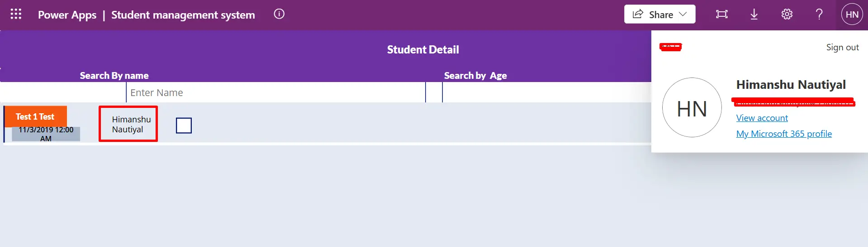The width and height of the screenshot is (868, 247).
Task: Open the help question mark icon
Action: (819, 15)
